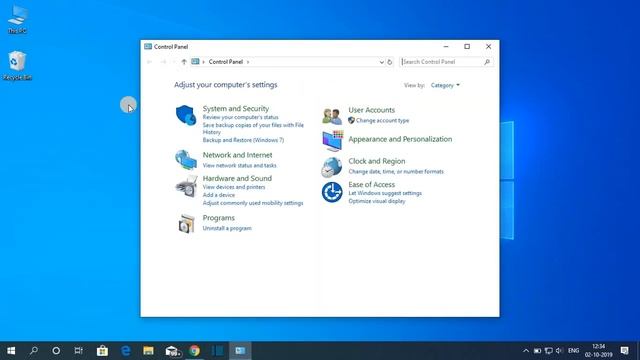The width and height of the screenshot is (640, 360).
Task: Open System and Security shield icon
Action: (186, 115)
